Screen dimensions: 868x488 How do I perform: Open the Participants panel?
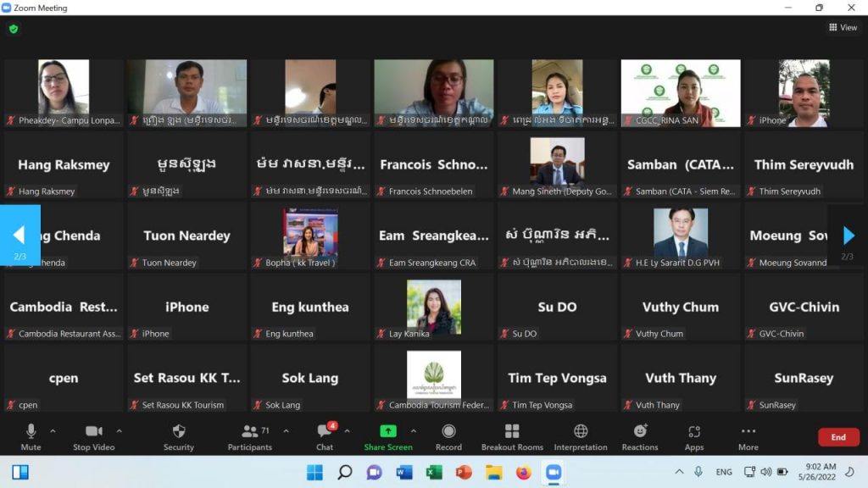[249, 436]
